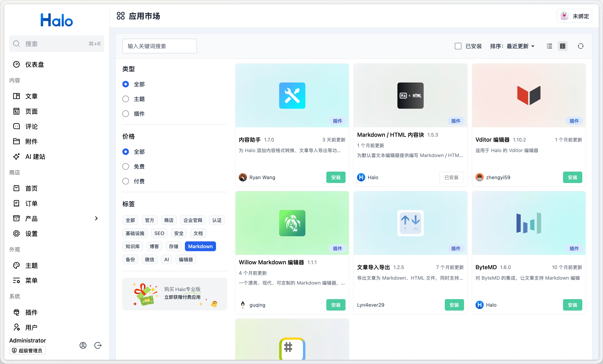Click the refresh icon in the toolbar
This screenshot has height=364, width=603.
coord(580,46)
